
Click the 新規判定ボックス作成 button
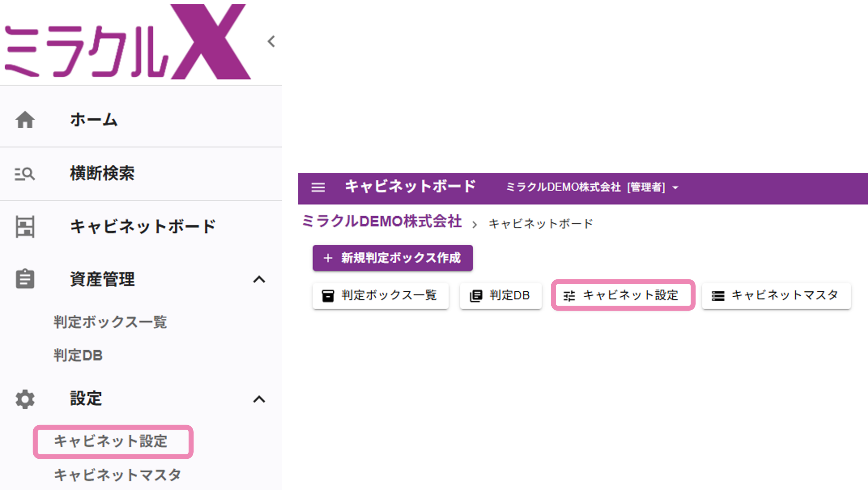[393, 258]
